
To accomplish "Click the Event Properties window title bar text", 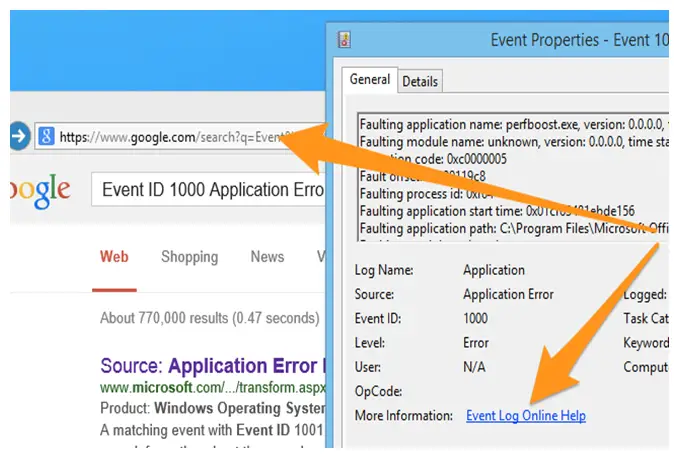I will coord(579,40).
